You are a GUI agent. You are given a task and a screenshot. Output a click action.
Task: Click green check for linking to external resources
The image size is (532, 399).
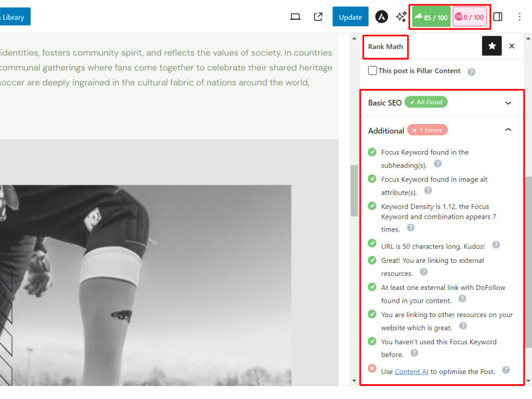coord(372,260)
